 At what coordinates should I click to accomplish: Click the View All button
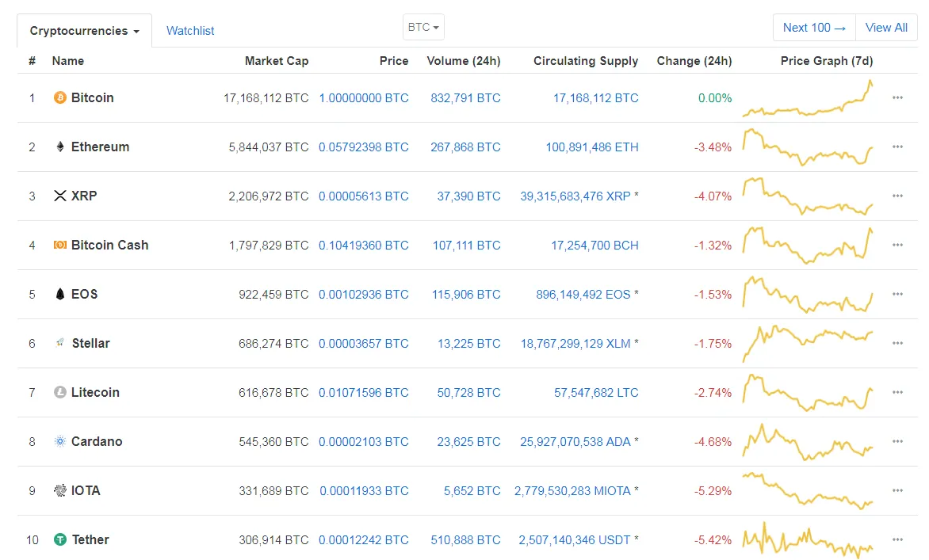[x=886, y=28]
